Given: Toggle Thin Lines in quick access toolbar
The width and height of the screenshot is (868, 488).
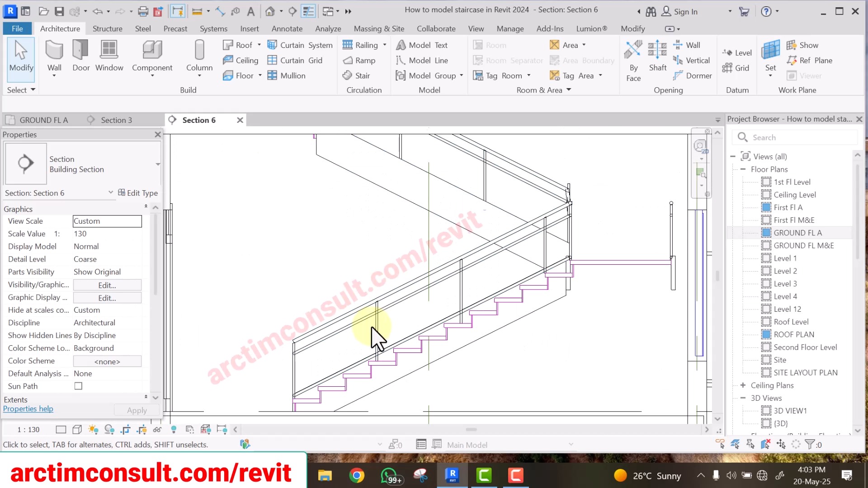Looking at the screenshot, I should click(x=308, y=11).
